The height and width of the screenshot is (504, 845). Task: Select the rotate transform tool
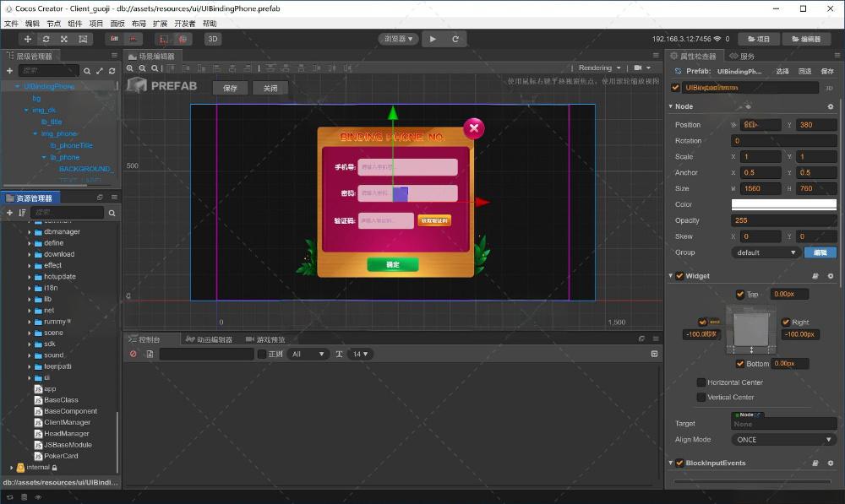46,39
